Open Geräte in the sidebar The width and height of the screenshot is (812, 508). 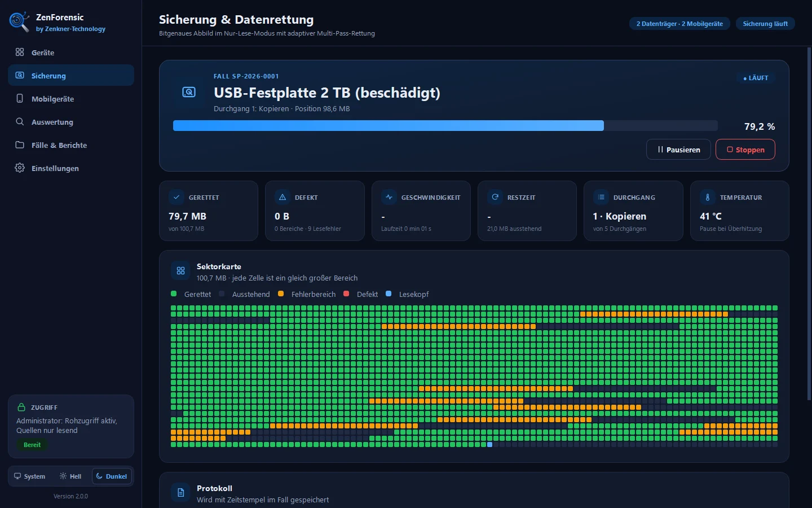70,52
